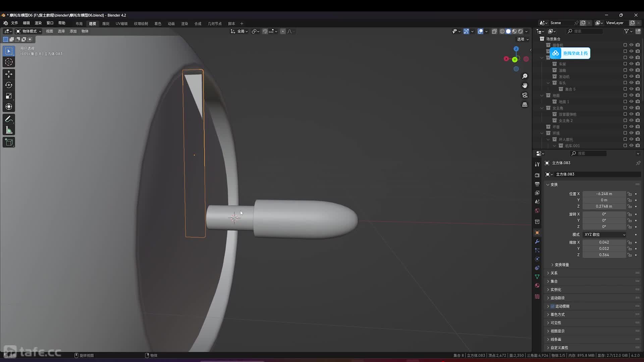Switch to the 几何节点 workspace tab
Screen dimensions: 644x362
click(x=215, y=23)
